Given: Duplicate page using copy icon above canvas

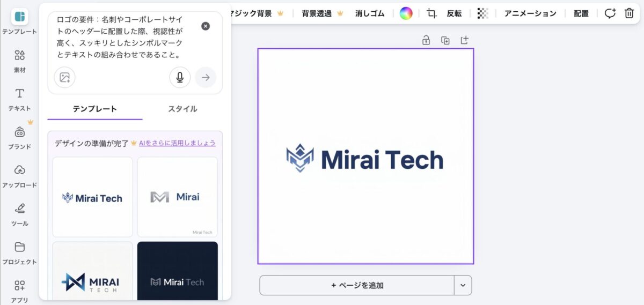Looking at the screenshot, I should [x=445, y=40].
